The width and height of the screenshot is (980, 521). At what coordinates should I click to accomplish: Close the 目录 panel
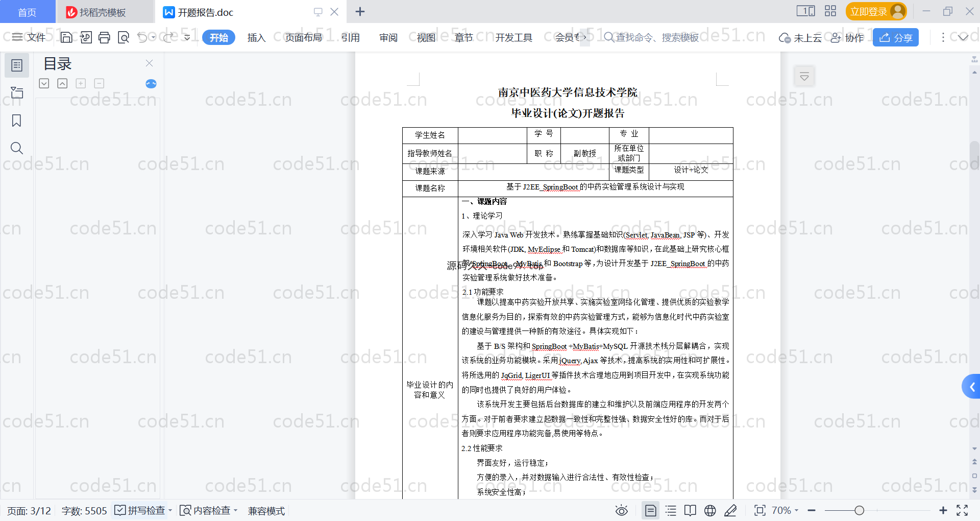tap(149, 63)
